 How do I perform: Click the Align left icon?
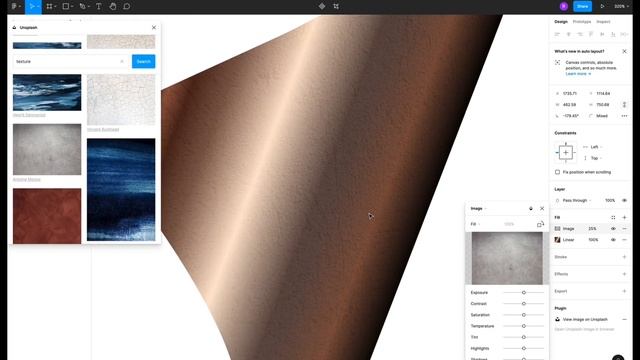pos(557,35)
